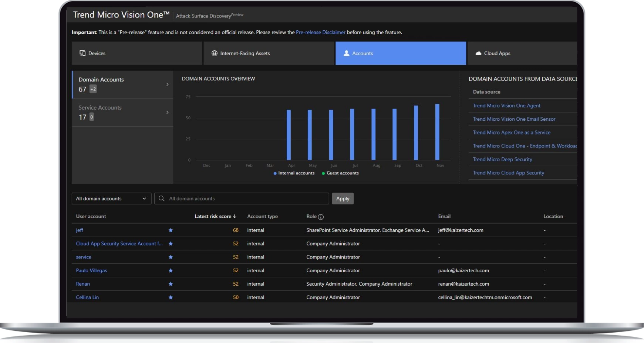Open Paulo Villegas account
The width and height of the screenshot is (644, 343).
(91, 270)
